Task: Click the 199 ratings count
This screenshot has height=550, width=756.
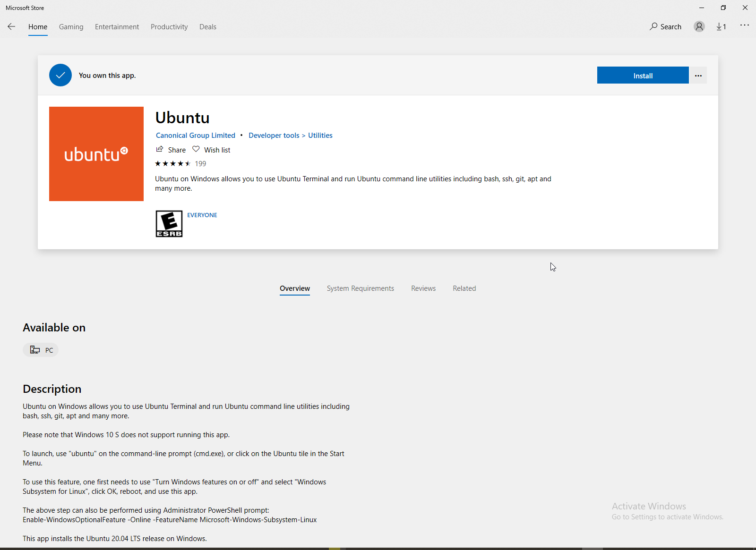Action: [x=201, y=164]
